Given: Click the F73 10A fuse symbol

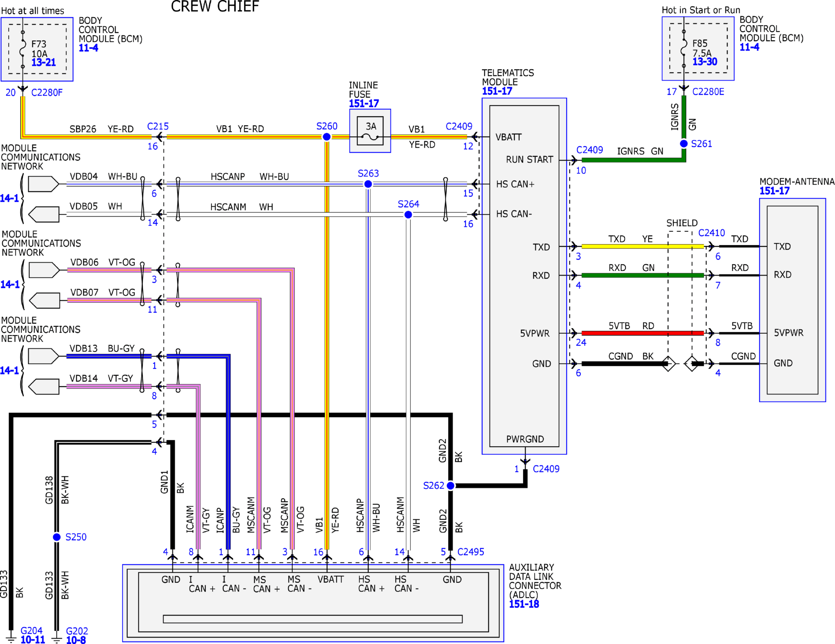Looking at the screenshot, I should point(23,49).
